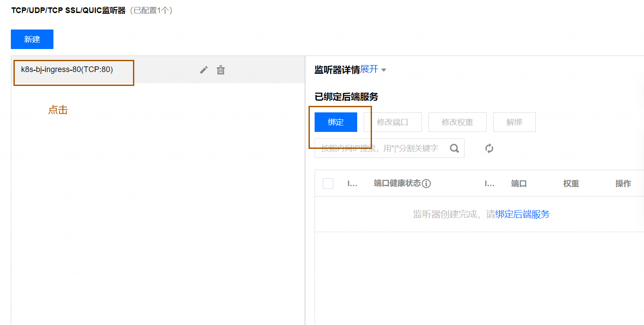Click the 监听器详情 heading text
Screen dimensions: 644x325
[337, 70]
